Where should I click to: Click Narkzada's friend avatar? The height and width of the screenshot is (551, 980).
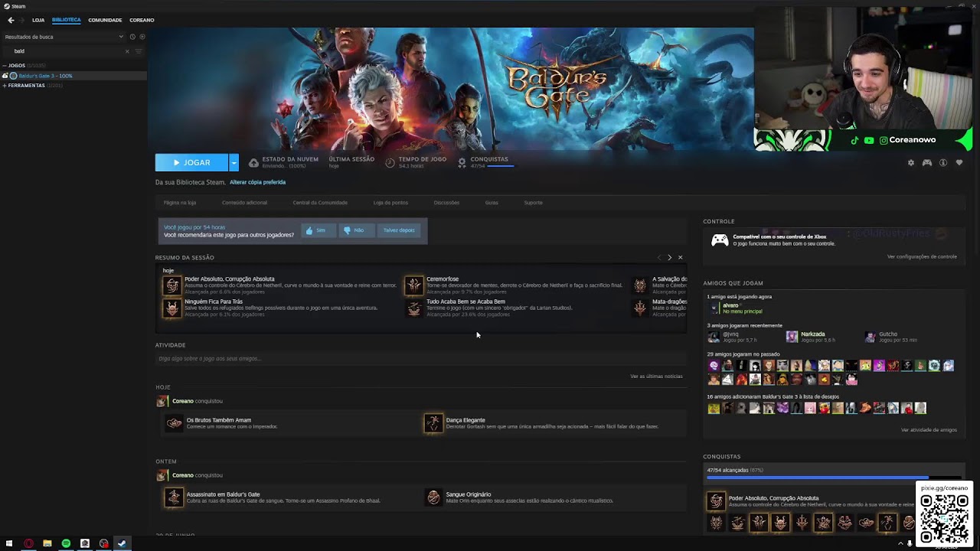click(792, 337)
